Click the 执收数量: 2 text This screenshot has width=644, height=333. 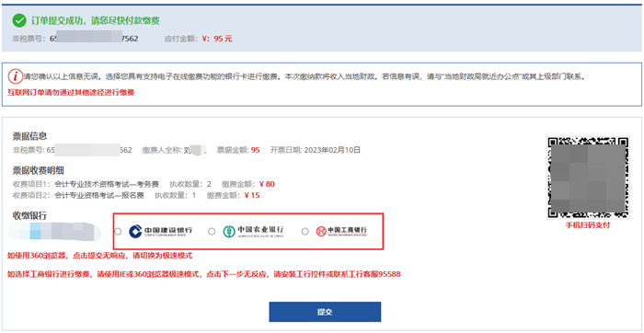(x=190, y=184)
